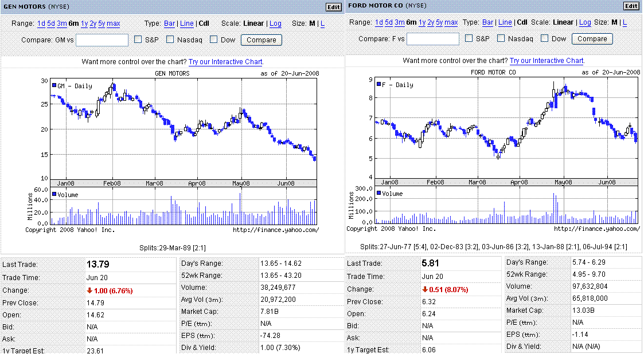
Task: Check the S&P box in GM compare
Action: 138,40
